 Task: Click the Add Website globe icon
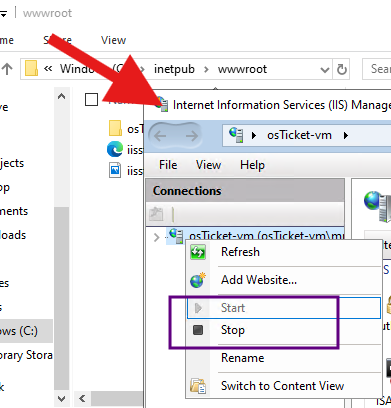tap(198, 280)
